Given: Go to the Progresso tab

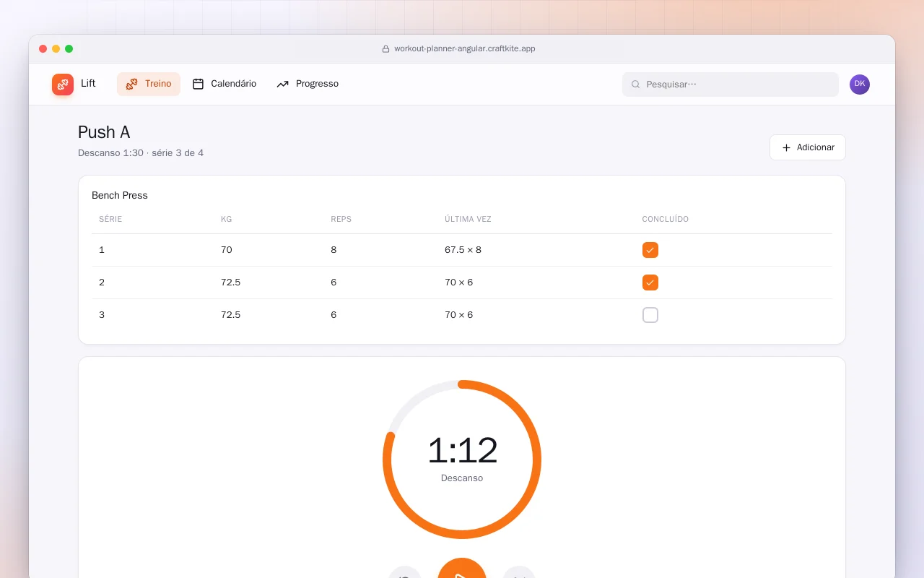Looking at the screenshot, I should tap(308, 84).
